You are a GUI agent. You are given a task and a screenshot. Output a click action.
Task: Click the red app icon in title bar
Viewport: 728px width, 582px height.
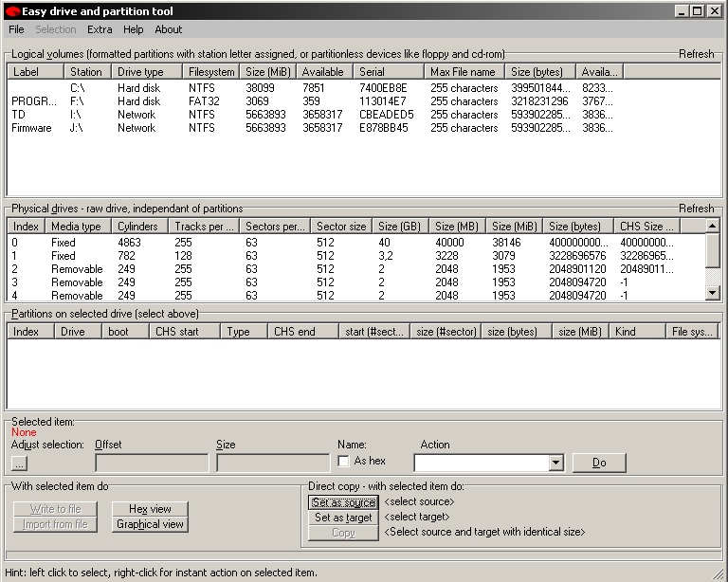(11, 11)
